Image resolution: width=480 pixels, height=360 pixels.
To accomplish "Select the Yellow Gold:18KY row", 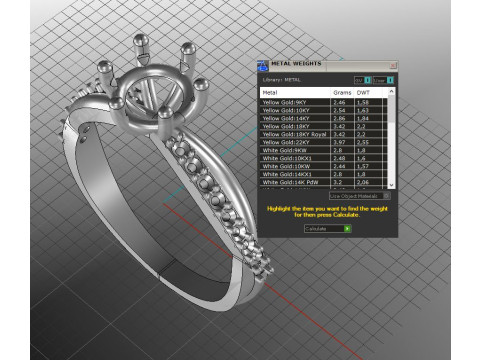I will click(324, 126).
